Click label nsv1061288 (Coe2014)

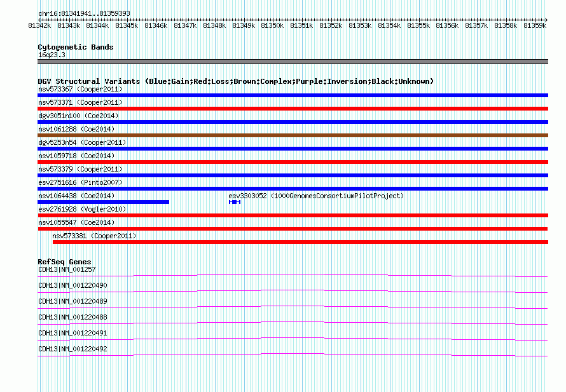pyautogui.click(x=76, y=129)
